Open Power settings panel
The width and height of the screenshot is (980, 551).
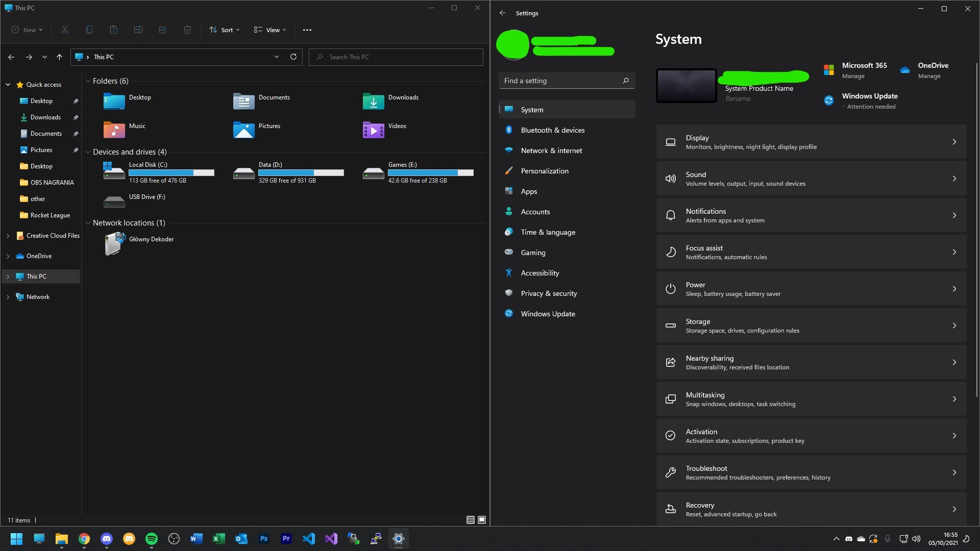pos(811,289)
